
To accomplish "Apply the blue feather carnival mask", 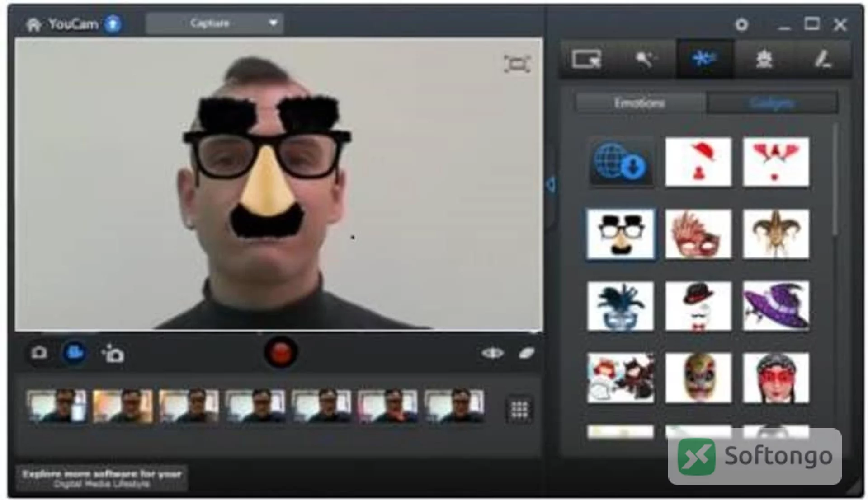I will 620,306.
